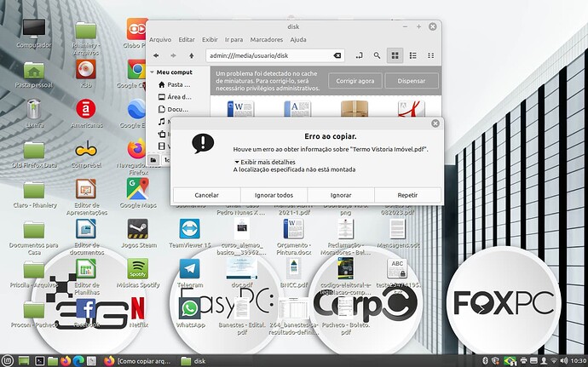Open the Arquivo menu
588x367 pixels.
[160, 39]
